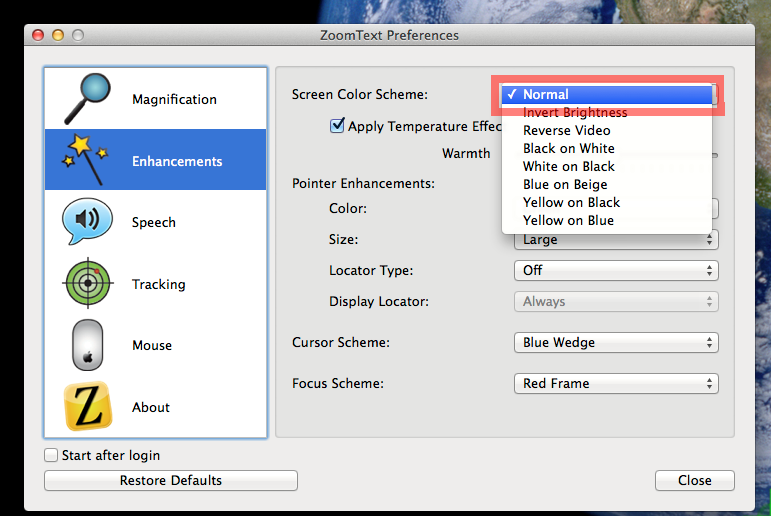Minimize the ZoomText Preferences window
This screenshot has width=771, height=516.
pos(58,35)
